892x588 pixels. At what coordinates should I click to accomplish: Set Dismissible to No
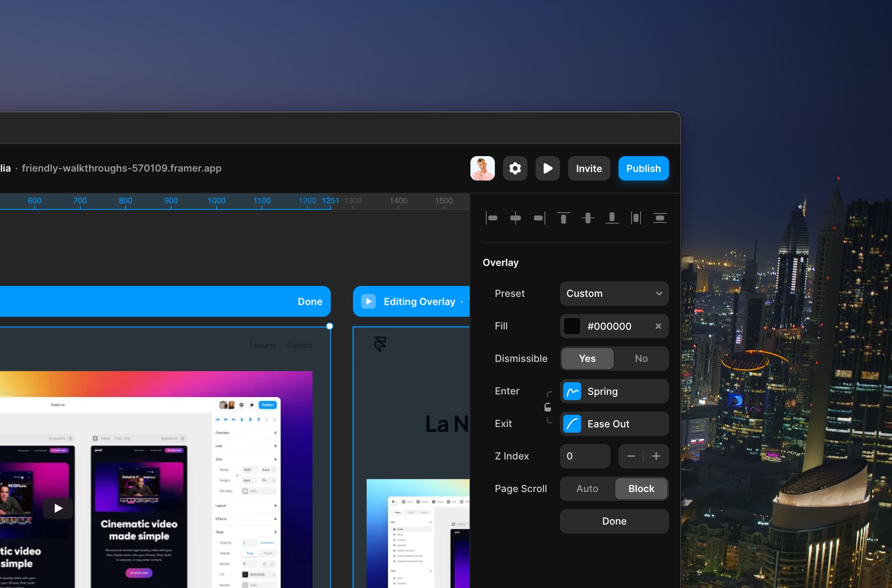[641, 359]
